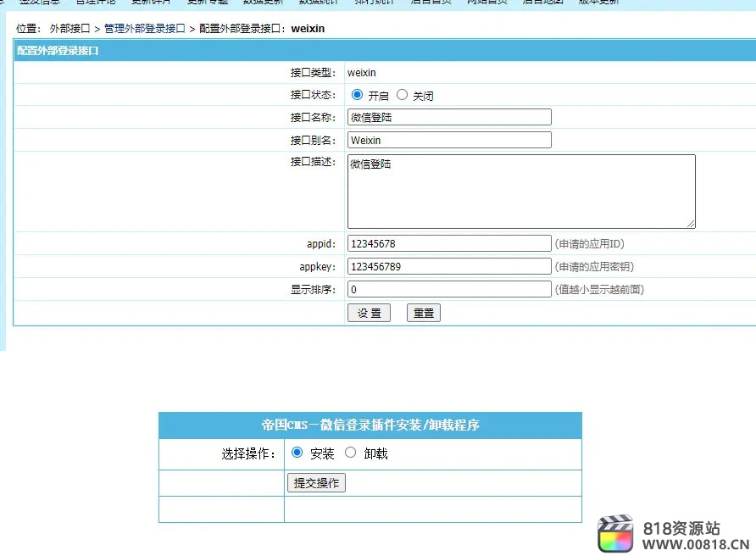Click the 显示排序 label
Screen dimensions: 756x556
[313, 289]
